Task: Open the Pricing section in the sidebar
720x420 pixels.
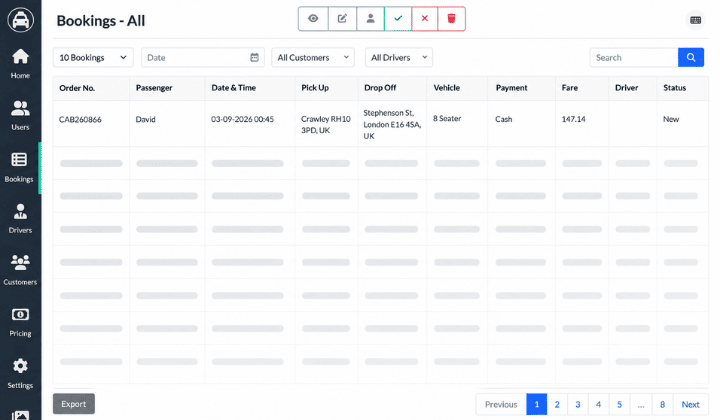Action: pyautogui.click(x=20, y=322)
